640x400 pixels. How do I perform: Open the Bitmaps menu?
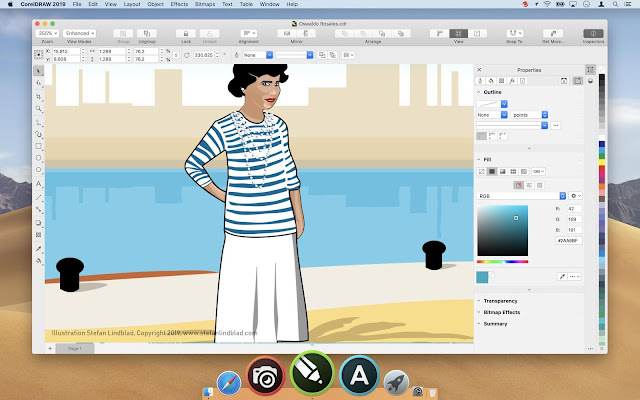tap(207, 4)
